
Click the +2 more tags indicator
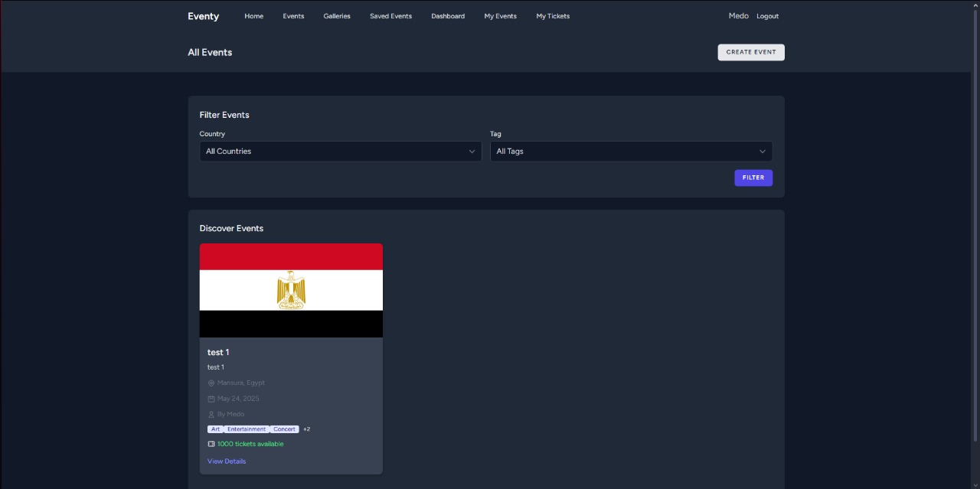pos(306,429)
